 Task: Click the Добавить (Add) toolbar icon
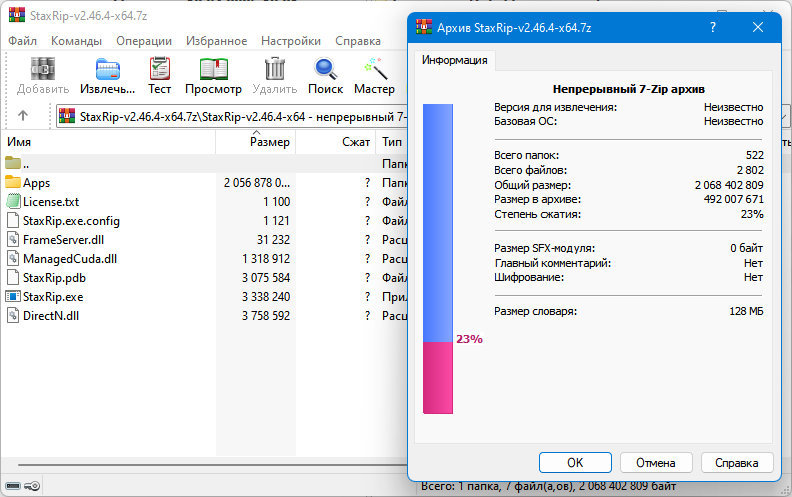pyautogui.click(x=43, y=69)
